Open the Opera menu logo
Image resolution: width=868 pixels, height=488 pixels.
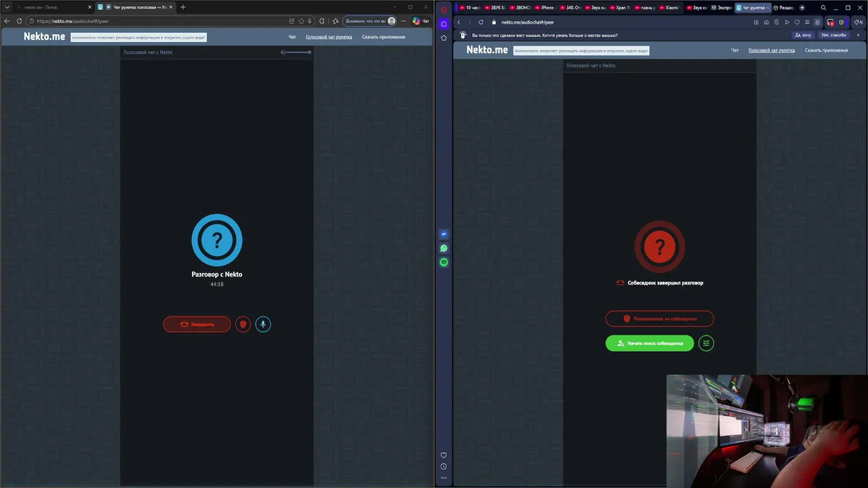(x=443, y=9)
